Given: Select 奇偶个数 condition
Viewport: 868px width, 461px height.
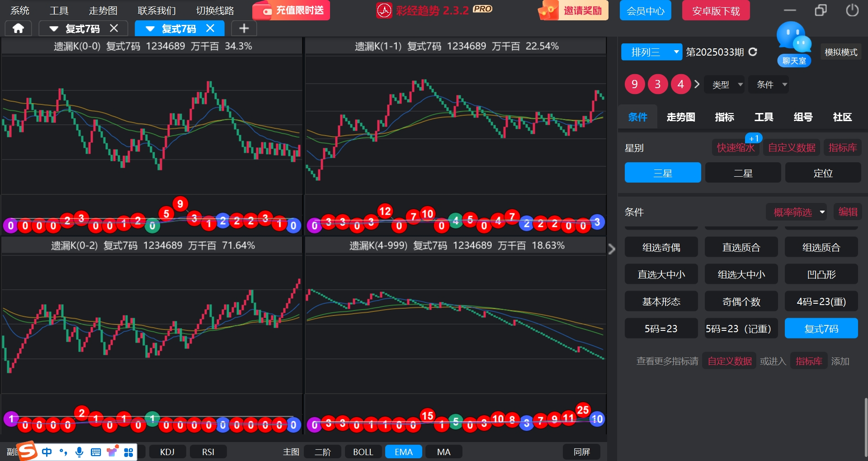Looking at the screenshot, I should 741,301.
